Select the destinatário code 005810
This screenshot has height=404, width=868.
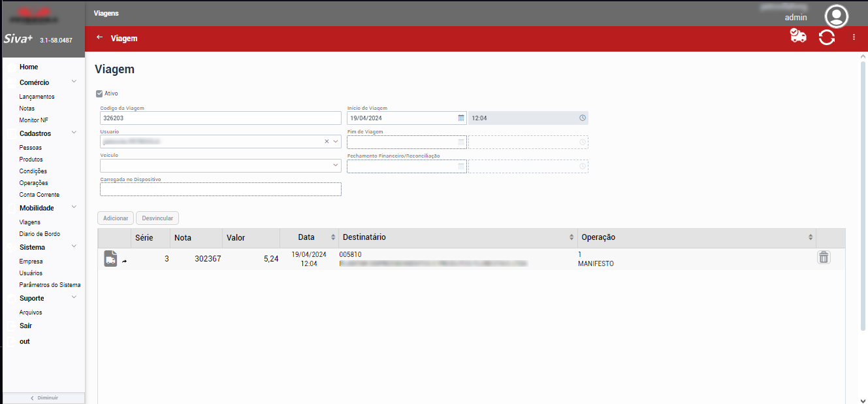(351, 254)
